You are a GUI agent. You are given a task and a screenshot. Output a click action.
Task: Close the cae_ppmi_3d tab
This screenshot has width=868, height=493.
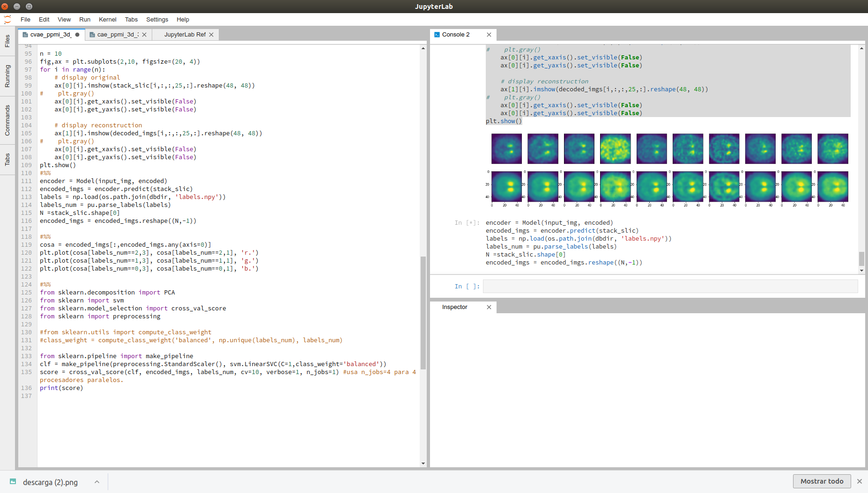(144, 35)
